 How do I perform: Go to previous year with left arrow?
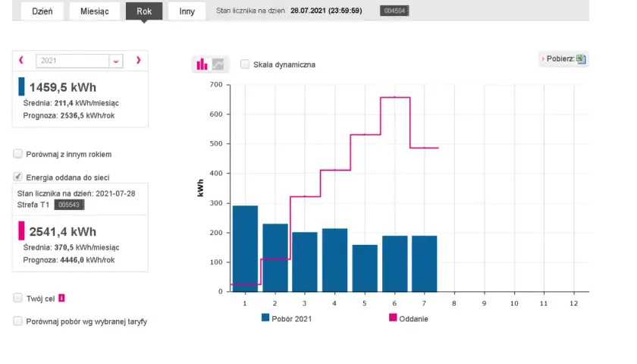(x=21, y=60)
